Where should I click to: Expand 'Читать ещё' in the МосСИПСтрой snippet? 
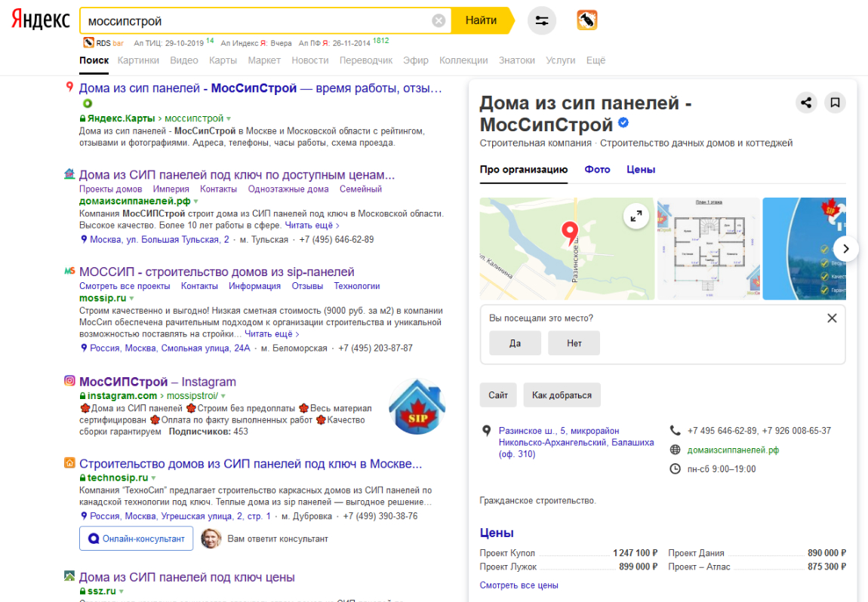[x=312, y=226]
